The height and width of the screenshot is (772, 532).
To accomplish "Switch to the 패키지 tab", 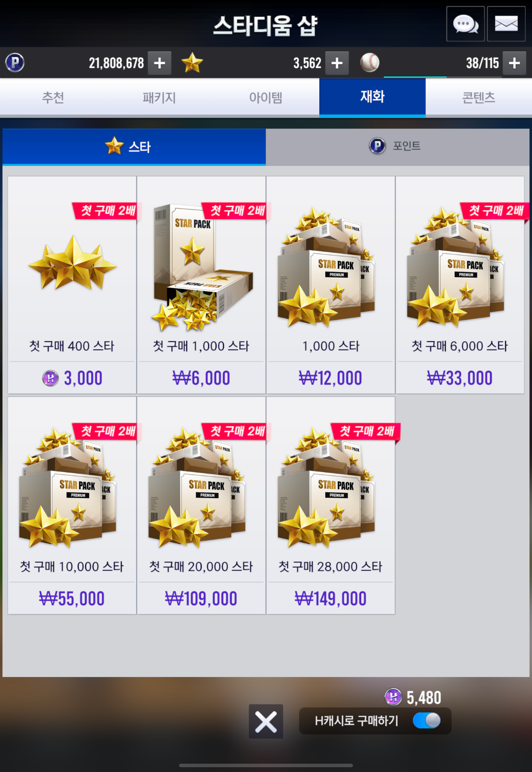I will point(159,97).
